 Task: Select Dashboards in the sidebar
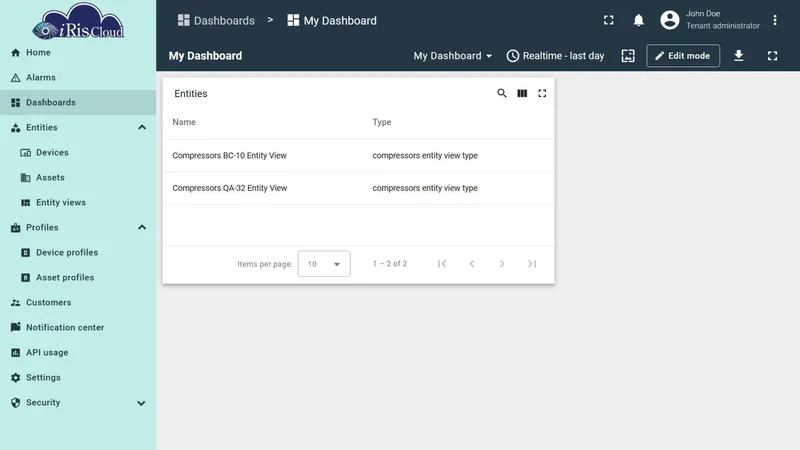78,103
